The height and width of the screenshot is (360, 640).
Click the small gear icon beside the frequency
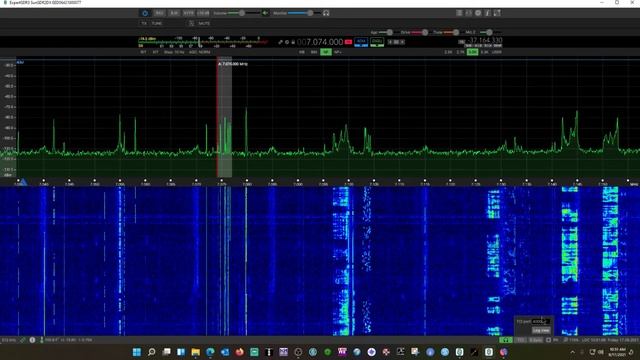(287, 42)
